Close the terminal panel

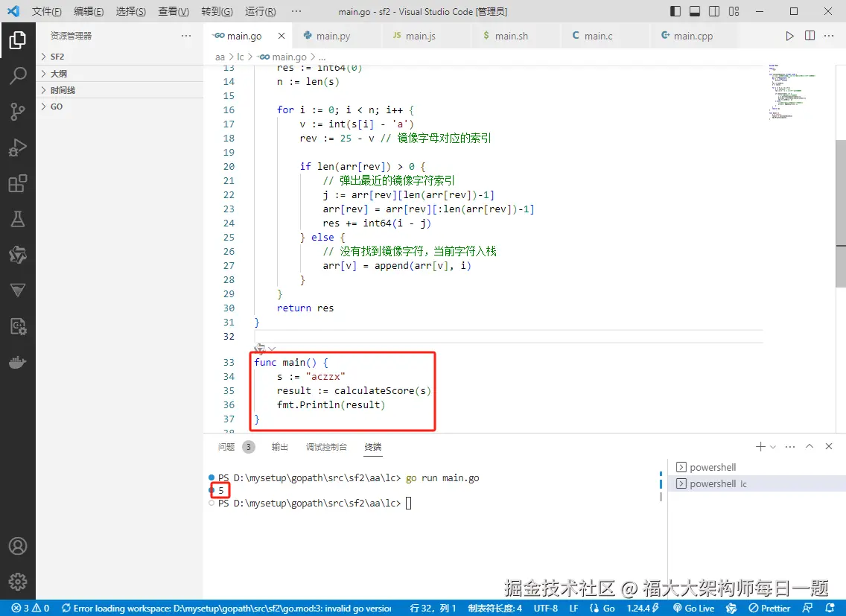tap(829, 446)
